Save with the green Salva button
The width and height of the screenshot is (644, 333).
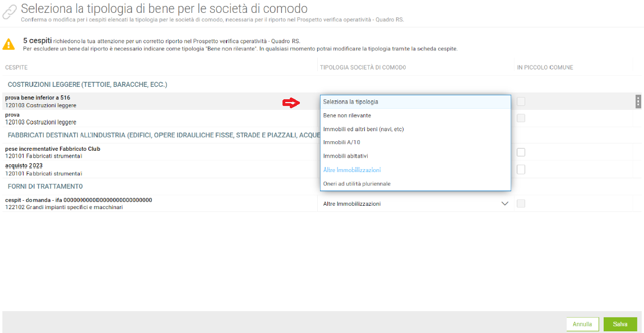pos(620,324)
